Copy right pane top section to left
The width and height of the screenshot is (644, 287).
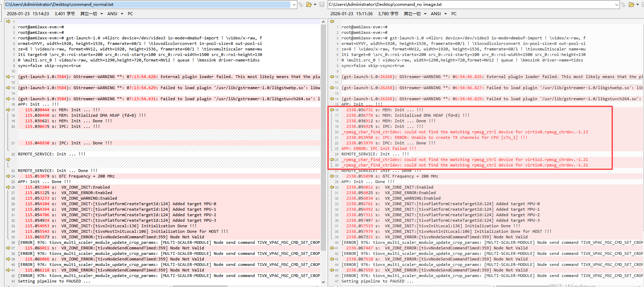(x=332, y=21)
